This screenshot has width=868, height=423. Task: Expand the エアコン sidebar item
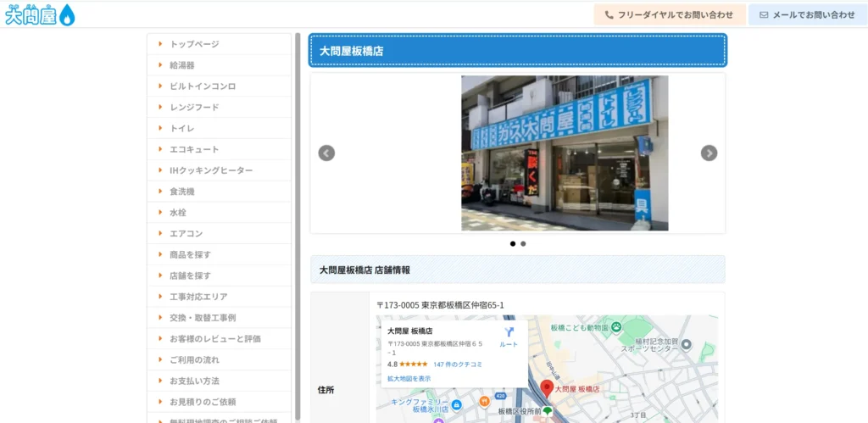186,234
